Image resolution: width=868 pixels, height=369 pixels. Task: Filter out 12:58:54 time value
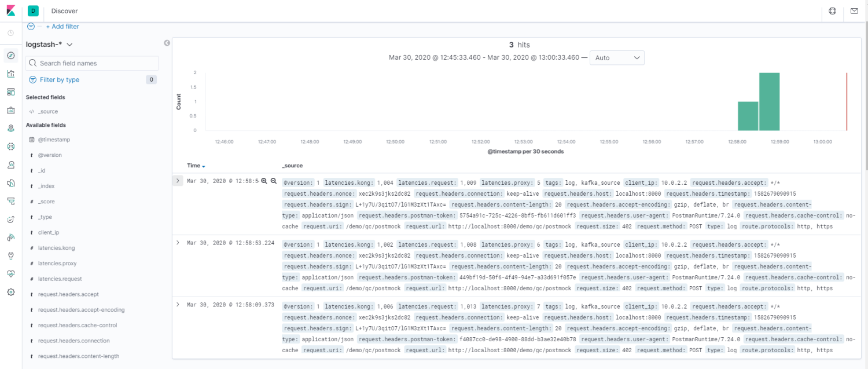(x=274, y=181)
